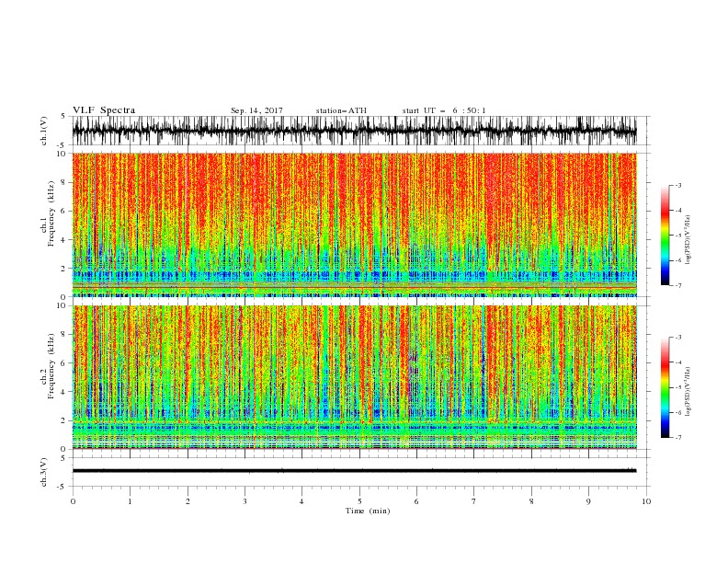Image resolution: width=728 pixels, height=563 pixels.
Task: Click the "10" tick on the time axis
Action: pos(646,501)
